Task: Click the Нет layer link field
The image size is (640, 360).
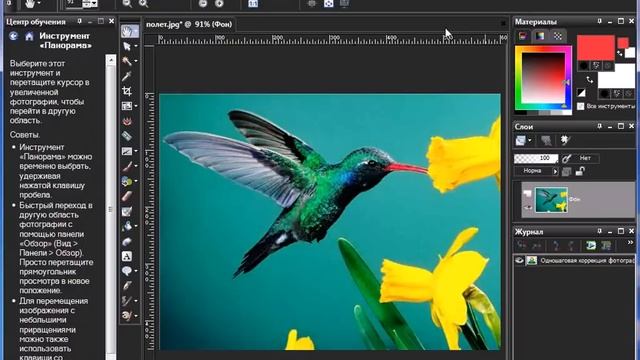Action: pyautogui.click(x=585, y=158)
